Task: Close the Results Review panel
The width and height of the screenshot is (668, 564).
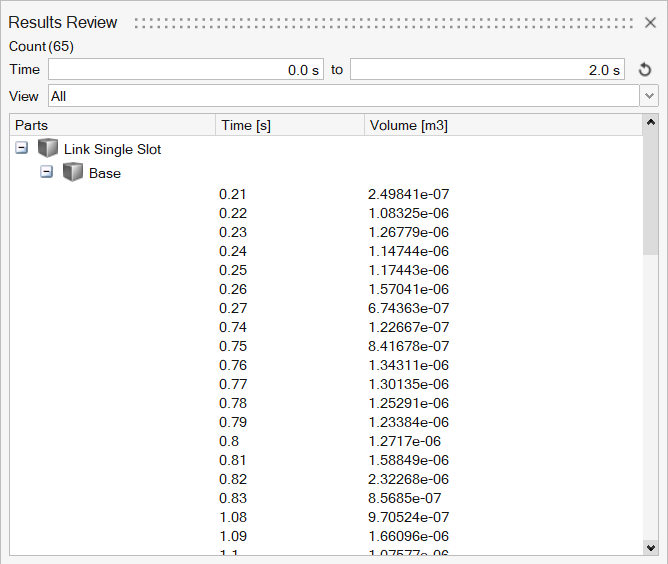Action: pos(650,22)
